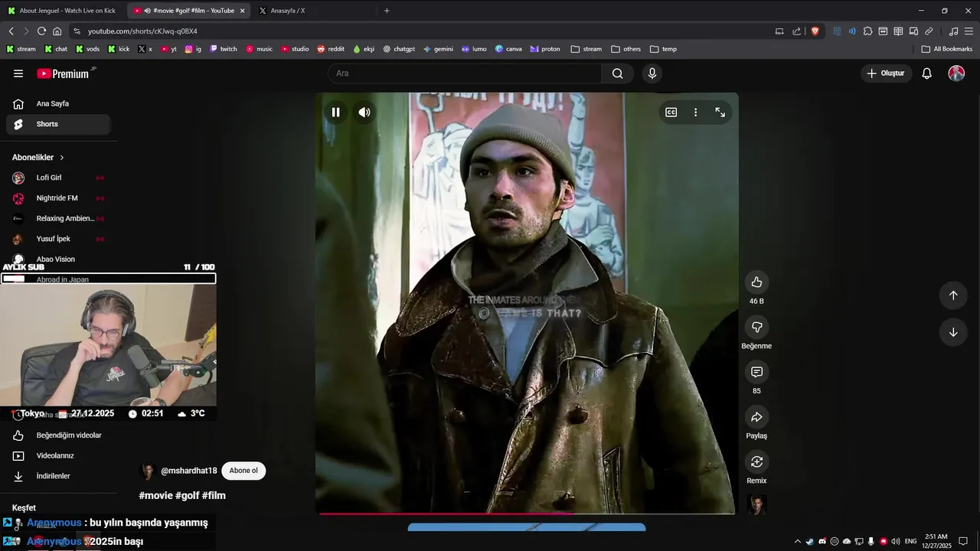Click the address bar URL
980x551 pixels.
click(x=142, y=31)
